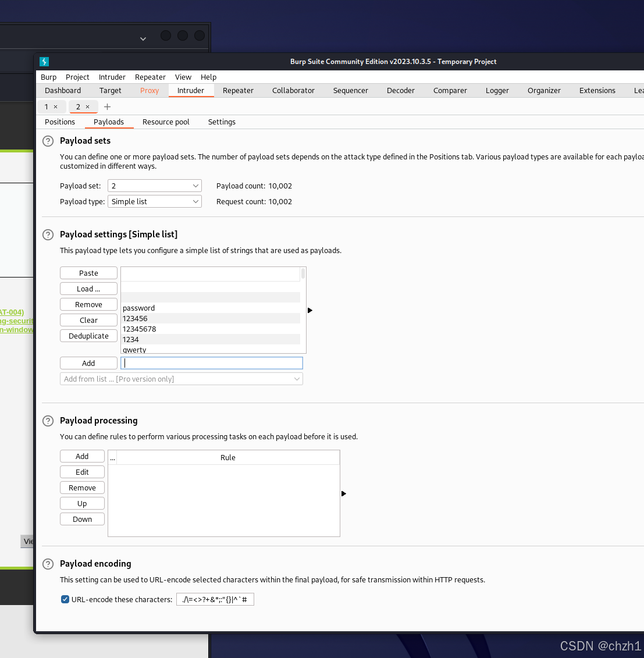Viewport: 644px width, 658px height.
Task: Select '12345678' in payload list
Action: 211,329
